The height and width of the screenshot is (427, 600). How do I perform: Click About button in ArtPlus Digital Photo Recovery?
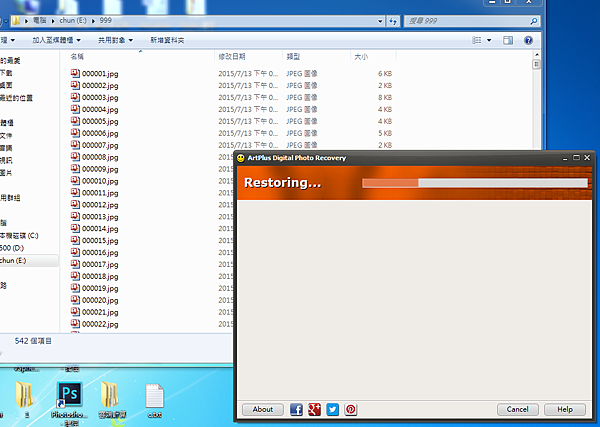[x=263, y=409]
